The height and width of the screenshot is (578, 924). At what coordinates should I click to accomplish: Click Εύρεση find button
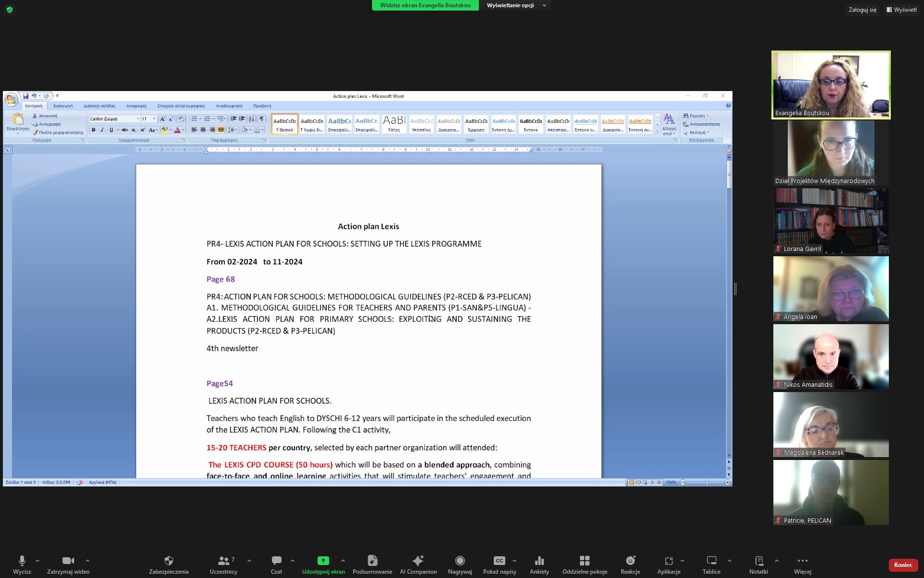[x=696, y=116]
